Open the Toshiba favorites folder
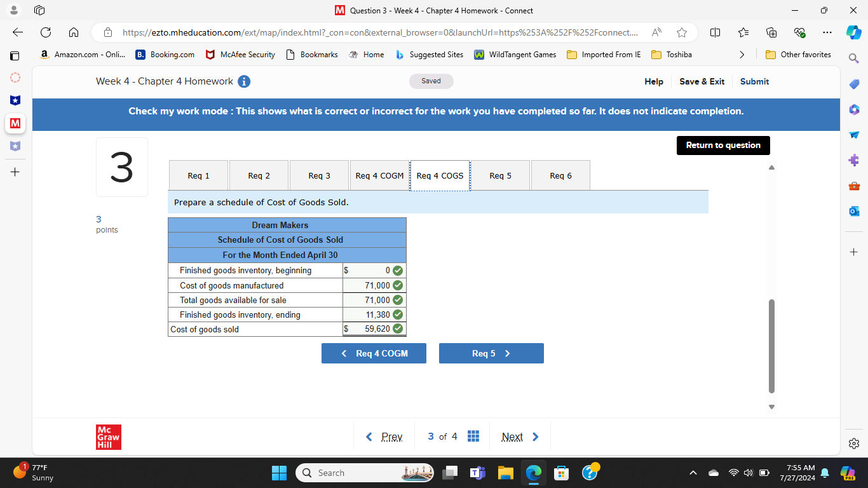The width and height of the screenshot is (868, 488). pyautogui.click(x=672, y=55)
